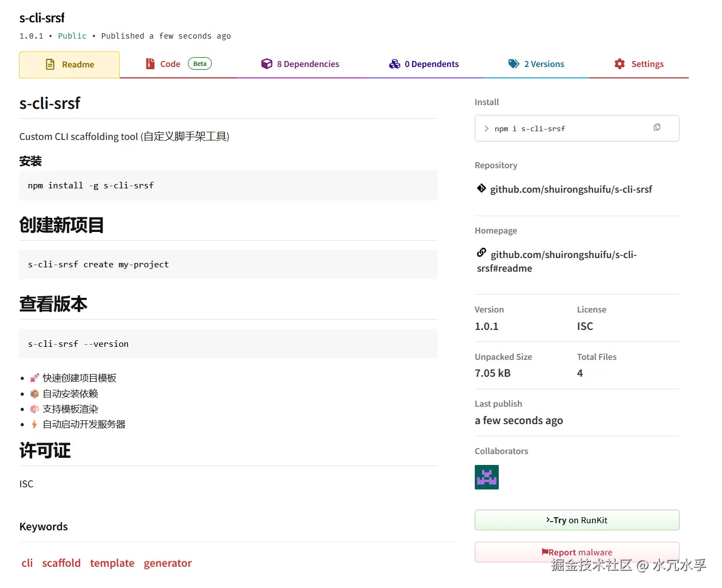This screenshot has height=588, width=722.
Task: Open the scaffold keyword link
Action: 62,563
